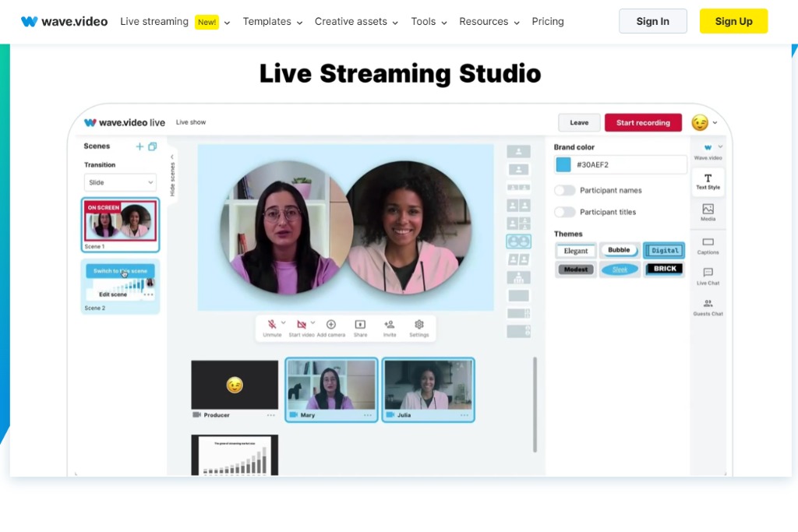Click the Add camera icon
Image resolution: width=798 pixels, height=532 pixels.
click(331, 325)
